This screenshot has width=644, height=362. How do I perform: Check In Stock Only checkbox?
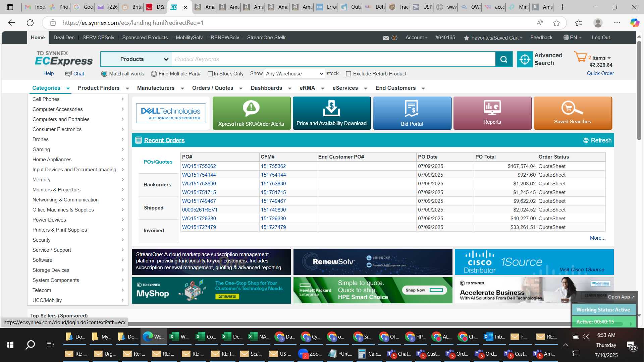(210, 74)
